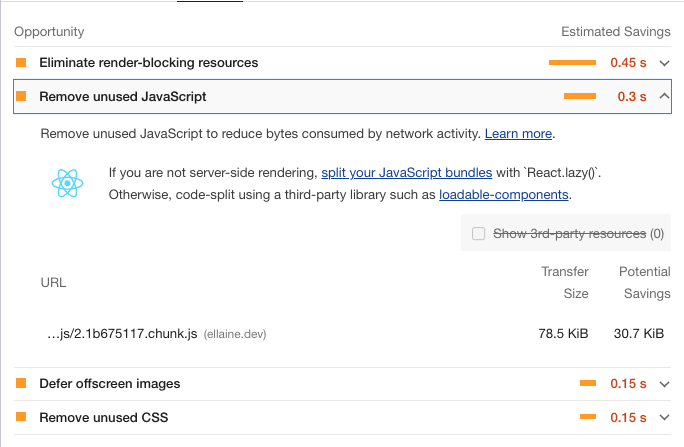Select the Remove unused CSS audit row
The image size is (684, 447).
(x=342, y=417)
